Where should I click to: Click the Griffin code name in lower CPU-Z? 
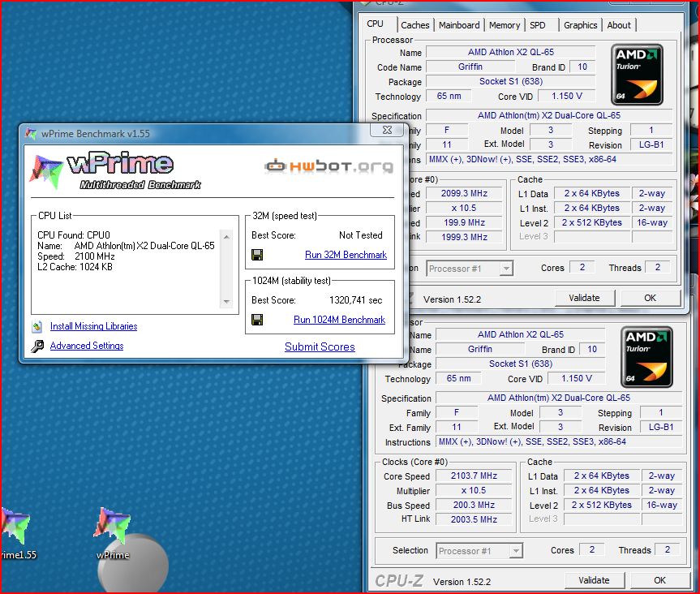[x=480, y=349]
